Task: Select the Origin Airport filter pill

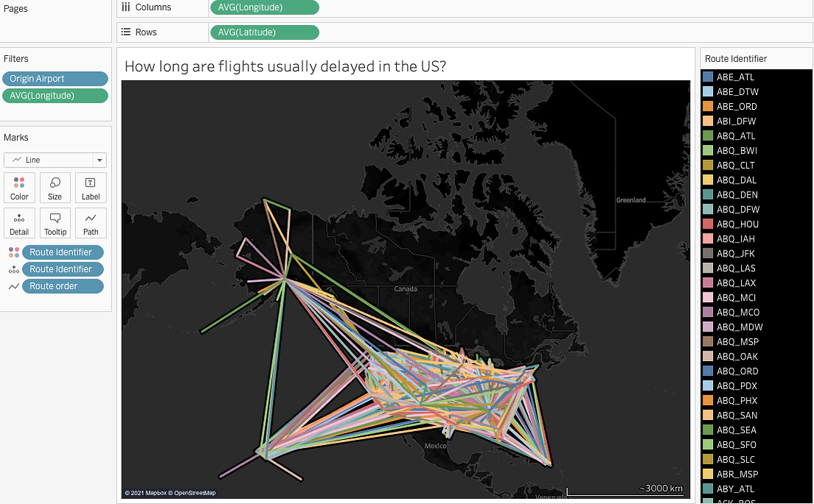Action: [55, 78]
